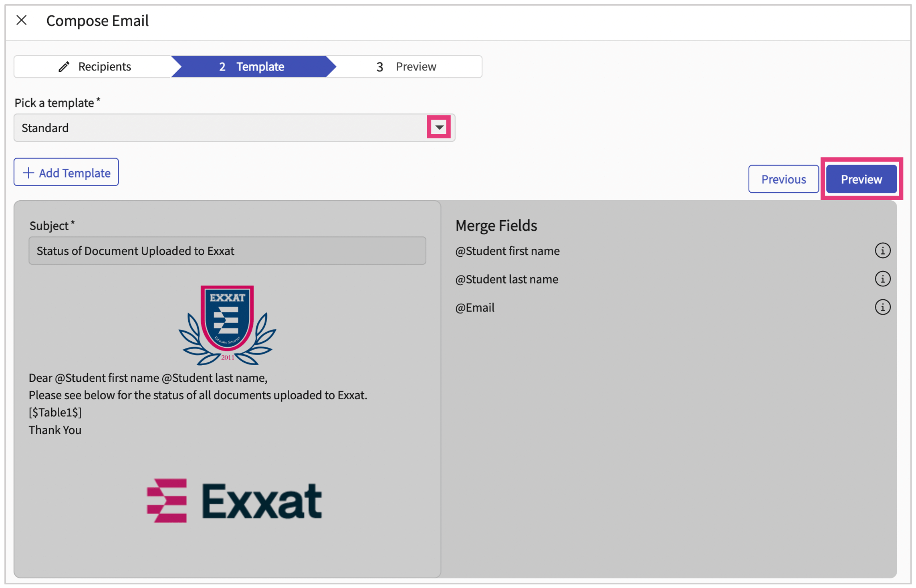Viewport: 916px width, 588px height.
Task: Open the Pick a template dropdown
Action: coord(439,127)
